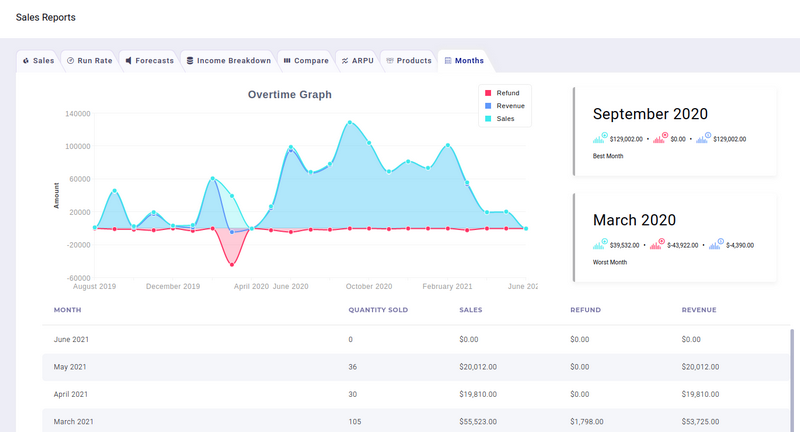This screenshot has width=800, height=432.
Task: Click the lowest refund data point on chart
Action: (x=232, y=265)
